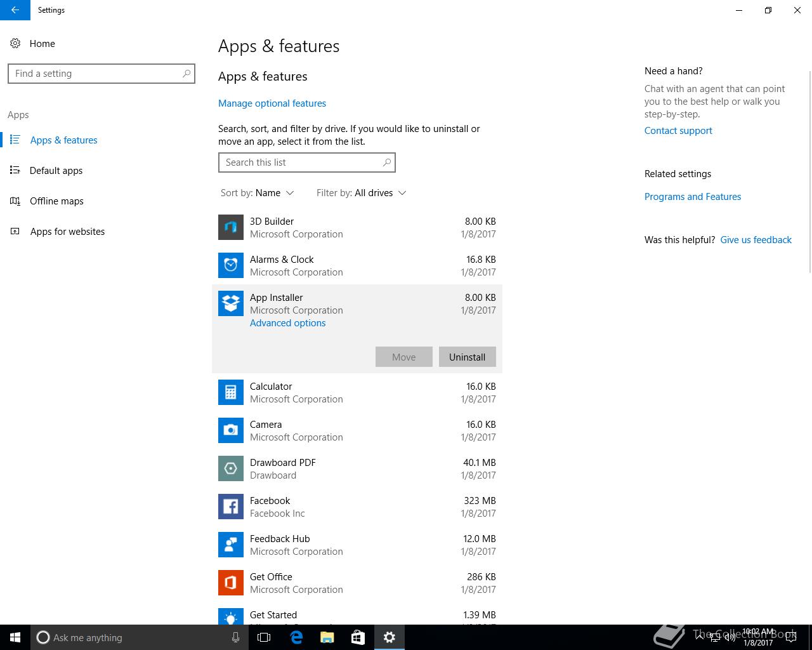Click the search magnifier in Find a setting
The height and width of the screenshot is (650, 812).
pos(187,74)
